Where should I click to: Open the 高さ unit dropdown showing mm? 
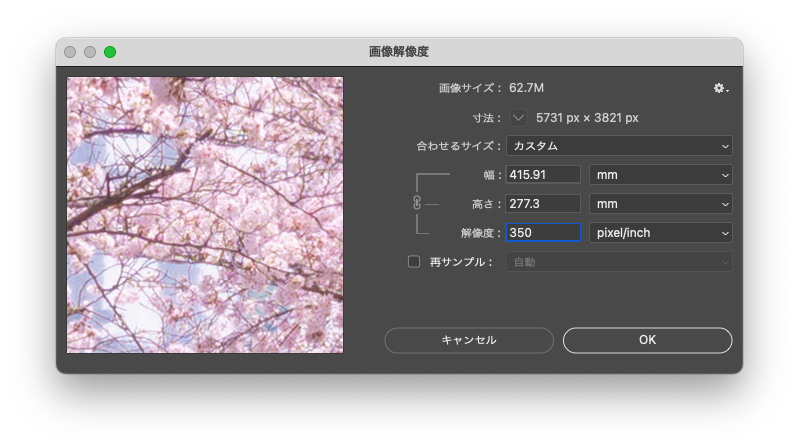[x=660, y=204]
